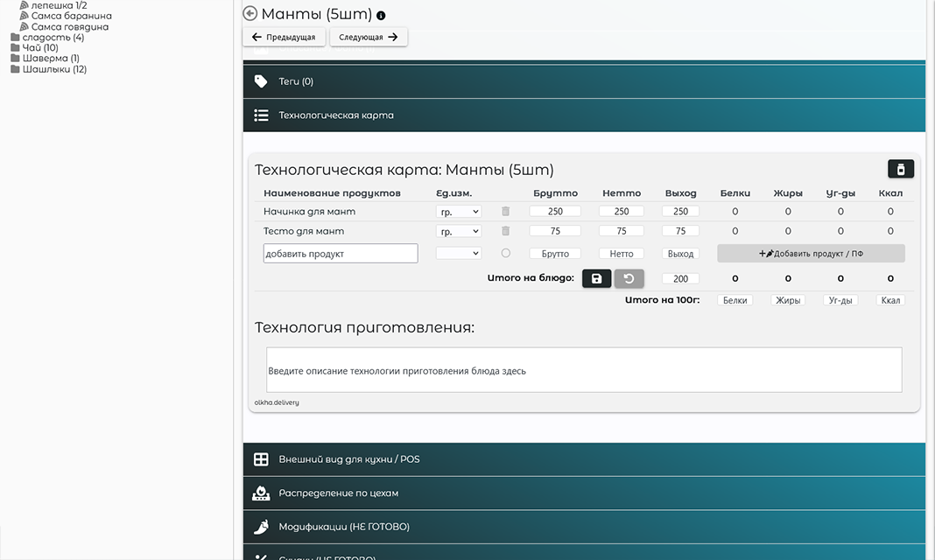Collapse the Технологическая карта section
The height and width of the screenshot is (560, 935).
pyautogui.click(x=584, y=115)
